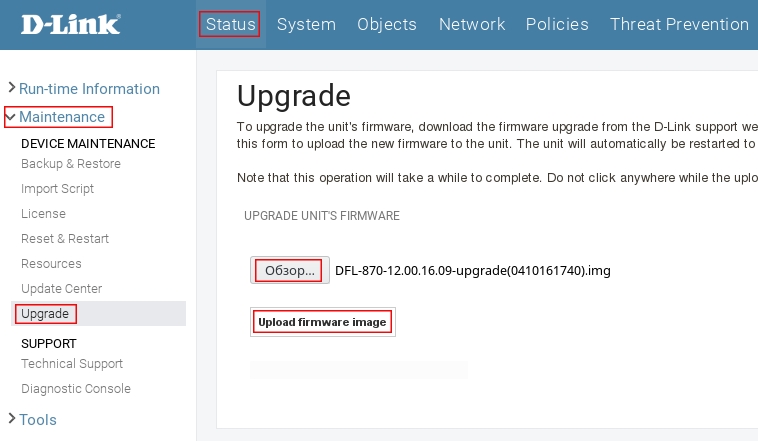Image resolution: width=758 pixels, height=441 pixels.
Task: Expand the Tools section
Action: click(37, 420)
